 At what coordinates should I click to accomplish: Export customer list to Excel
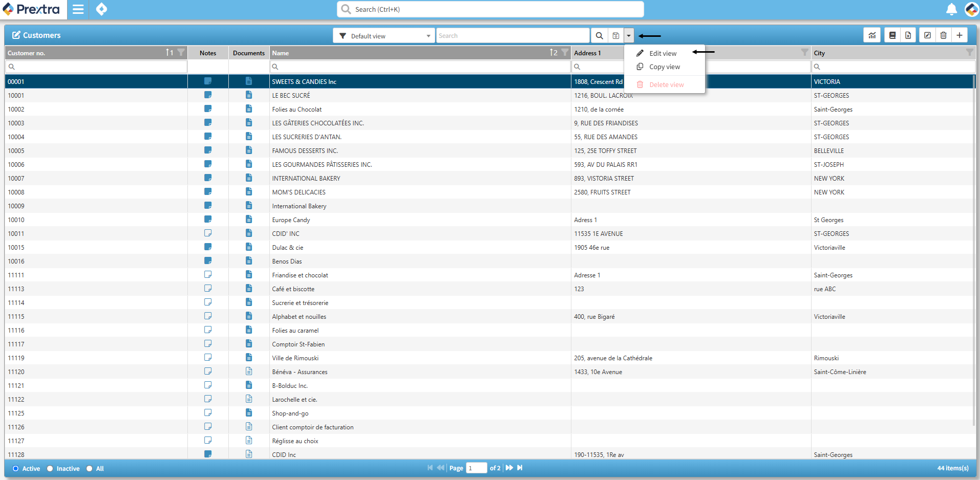(908, 35)
